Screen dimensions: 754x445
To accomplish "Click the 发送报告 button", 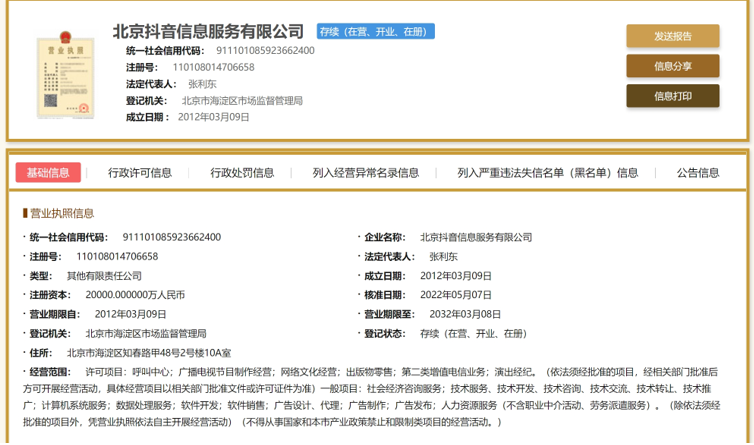I will (673, 36).
